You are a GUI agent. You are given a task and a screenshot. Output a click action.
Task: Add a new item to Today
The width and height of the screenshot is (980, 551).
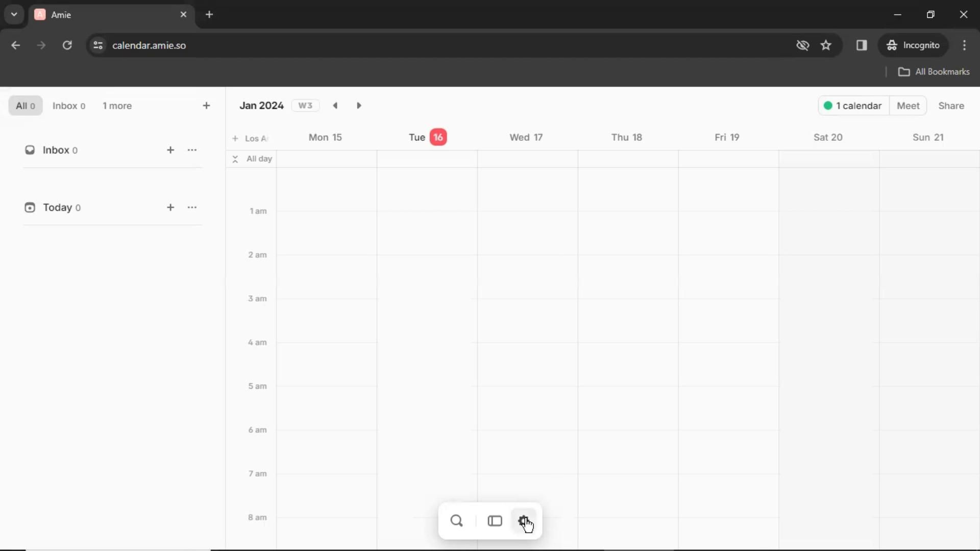[170, 208]
